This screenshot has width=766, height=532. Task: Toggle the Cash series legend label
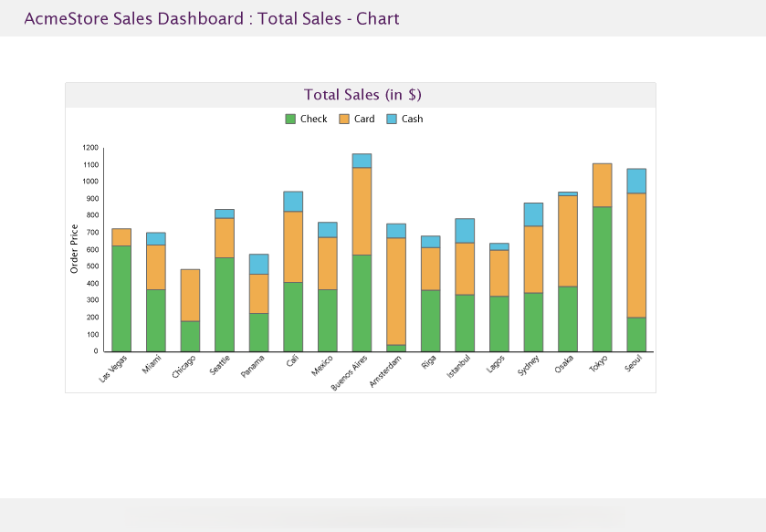click(412, 120)
